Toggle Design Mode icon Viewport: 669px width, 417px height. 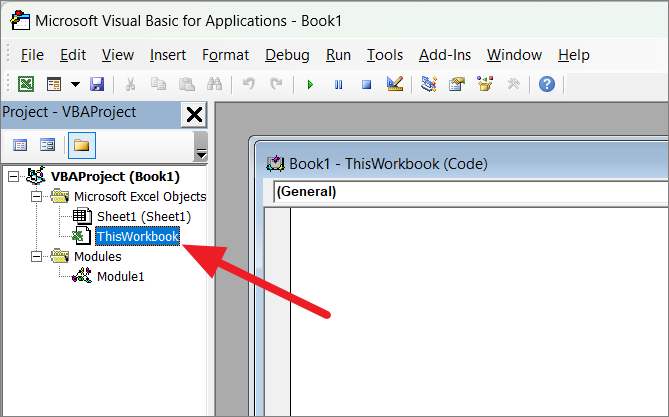395,84
